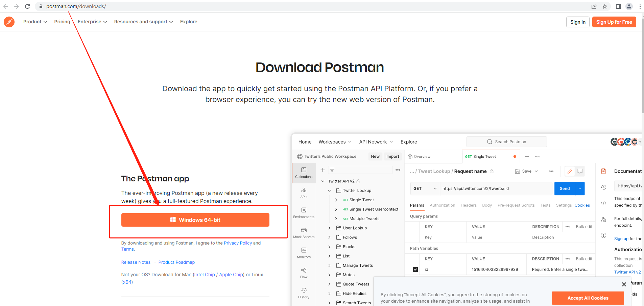644x306 pixels.
Task: Click the plus icon to add a collection
Action: 323,170
